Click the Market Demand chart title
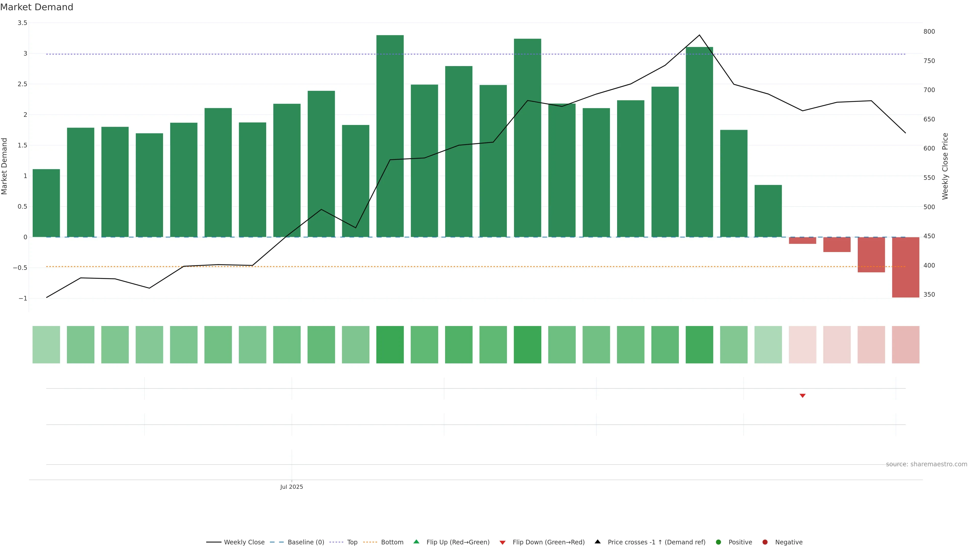980x551 pixels. pyautogui.click(x=36, y=7)
